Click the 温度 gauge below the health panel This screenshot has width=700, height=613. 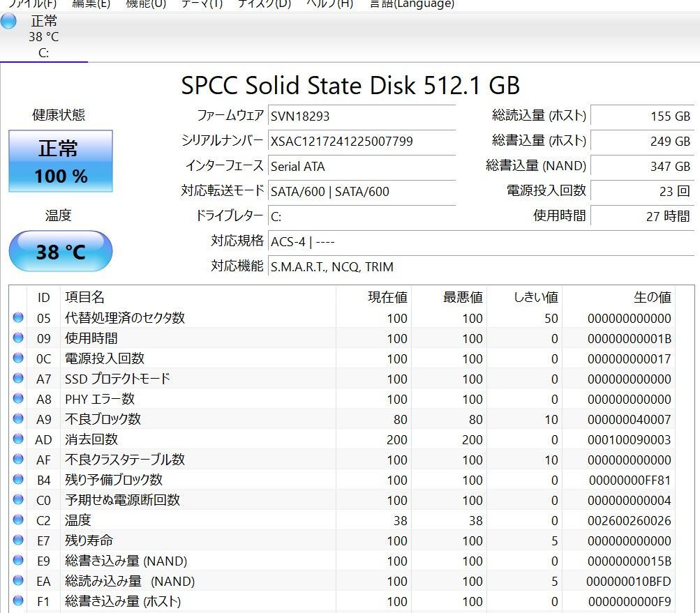pyautogui.click(x=60, y=250)
